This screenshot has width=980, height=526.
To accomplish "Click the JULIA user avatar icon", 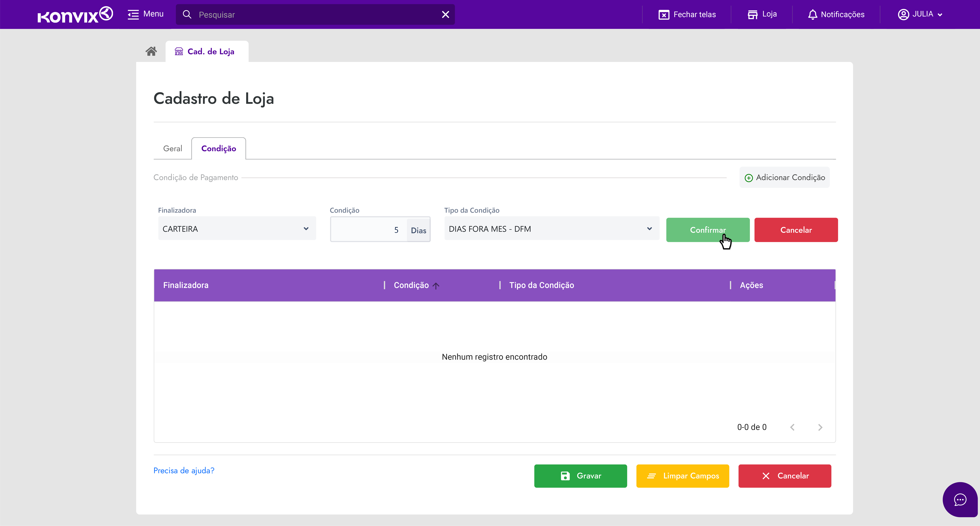I will click(904, 14).
